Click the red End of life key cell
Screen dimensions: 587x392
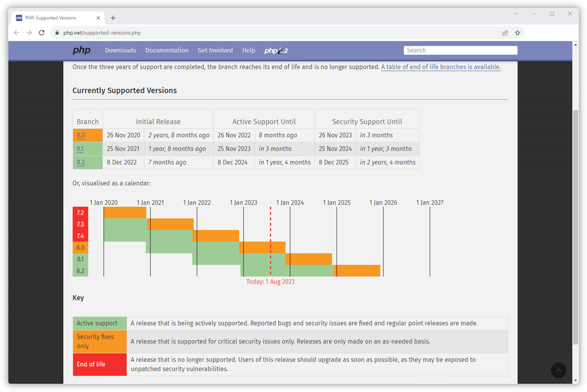pyautogui.click(x=99, y=364)
